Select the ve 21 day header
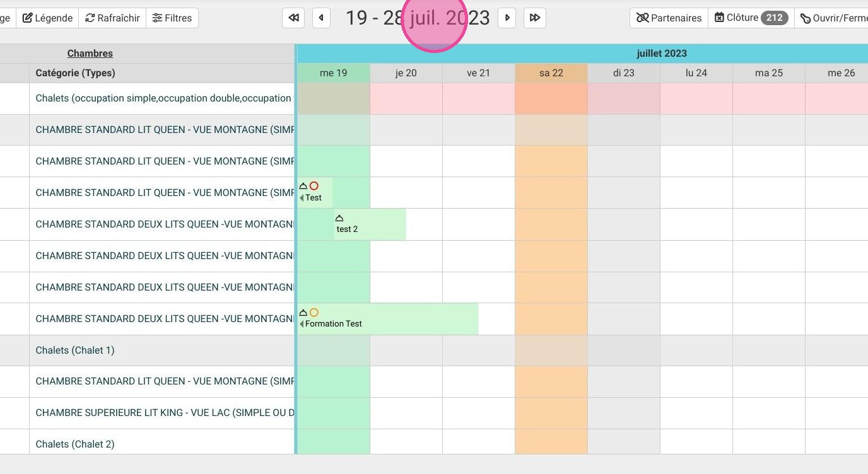This screenshot has height=474, width=868. 479,73
